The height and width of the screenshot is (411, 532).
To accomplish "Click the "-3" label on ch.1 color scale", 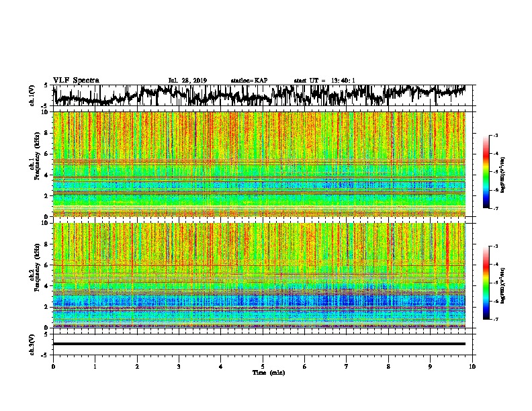I will pos(495,136).
